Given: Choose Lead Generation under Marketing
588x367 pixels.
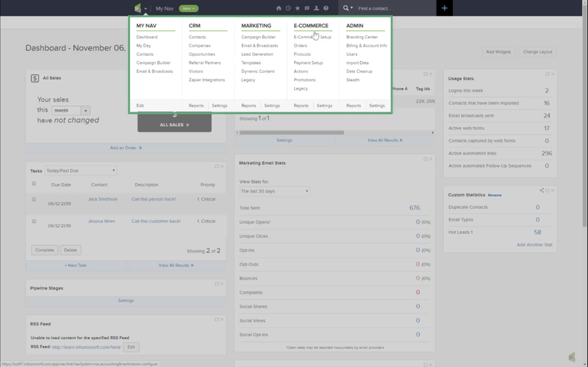Looking at the screenshot, I should (x=257, y=54).
